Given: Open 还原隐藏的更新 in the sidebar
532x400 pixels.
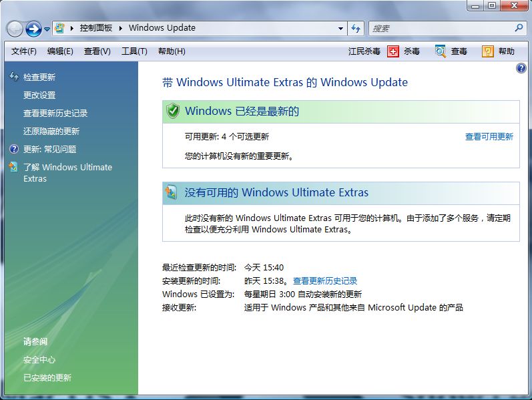Looking at the screenshot, I should click(51, 131).
